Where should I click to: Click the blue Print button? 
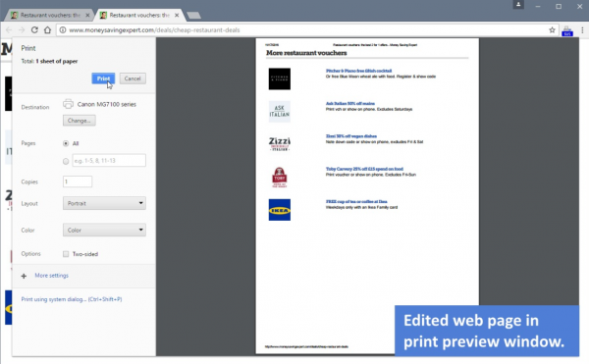103,78
